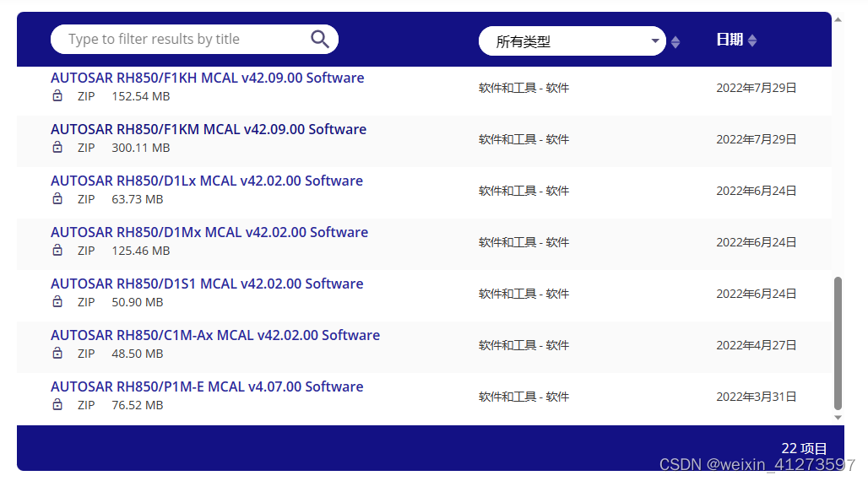Click lock icon of D1Lx MCAL row

pos(57,198)
